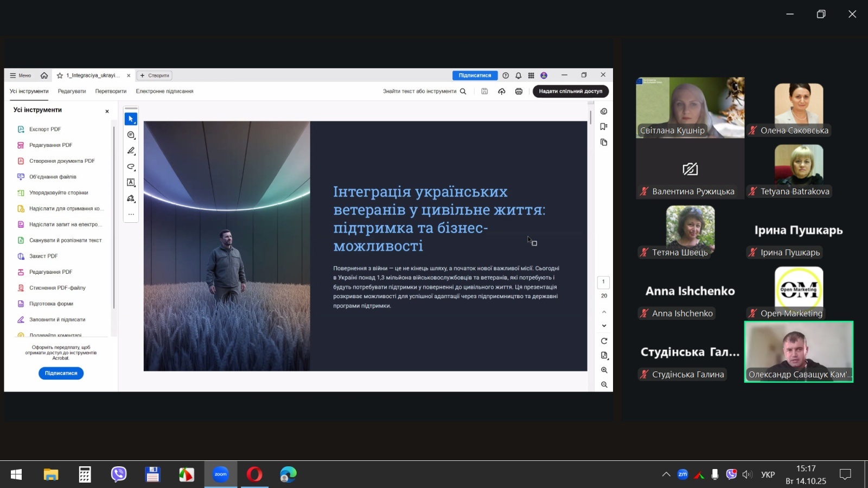
Task: Rotate the page with the rotate icon
Action: coord(604,341)
